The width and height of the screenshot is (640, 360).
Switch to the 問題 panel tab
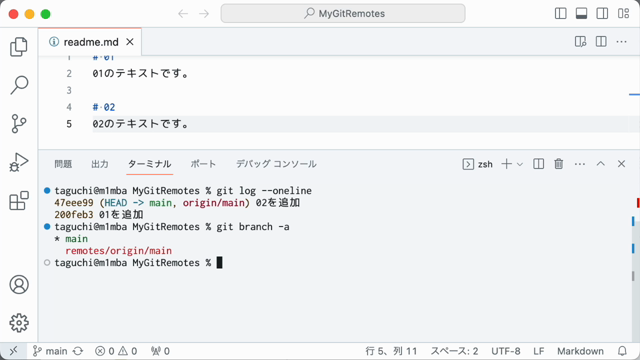(63, 164)
